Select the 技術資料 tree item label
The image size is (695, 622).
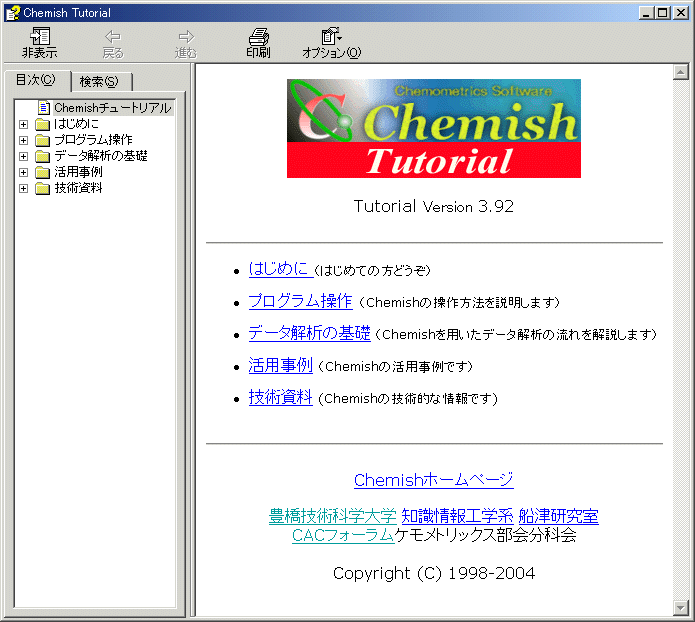[78, 188]
